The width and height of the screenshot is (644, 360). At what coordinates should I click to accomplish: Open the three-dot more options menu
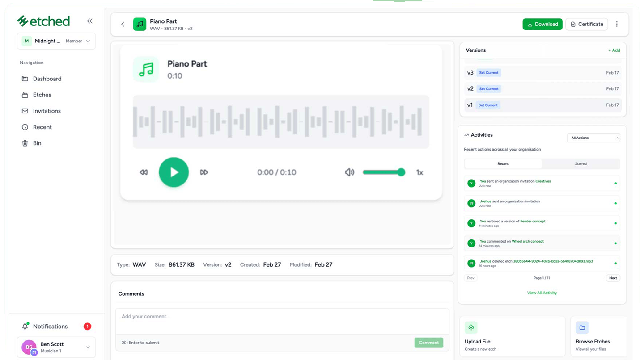(x=617, y=24)
